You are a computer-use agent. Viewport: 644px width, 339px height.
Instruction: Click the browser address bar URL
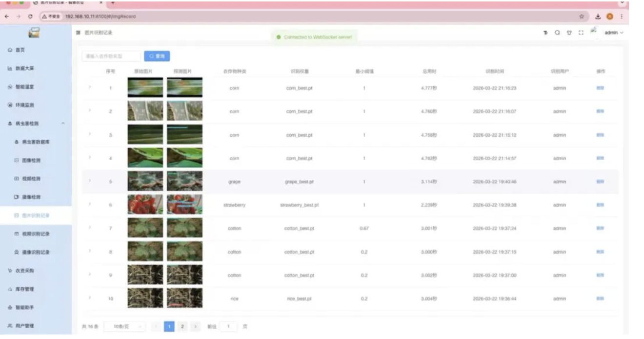coord(101,16)
